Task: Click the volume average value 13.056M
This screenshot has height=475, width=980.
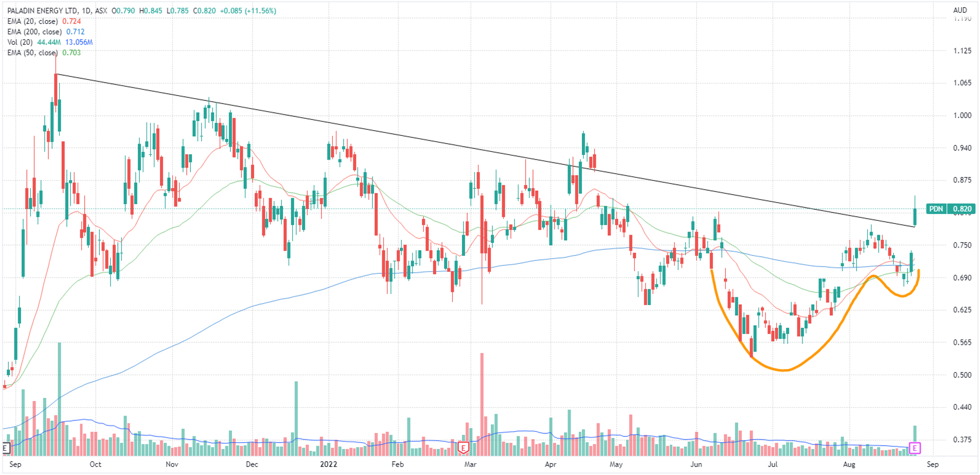Action: pyautogui.click(x=79, y=42)
